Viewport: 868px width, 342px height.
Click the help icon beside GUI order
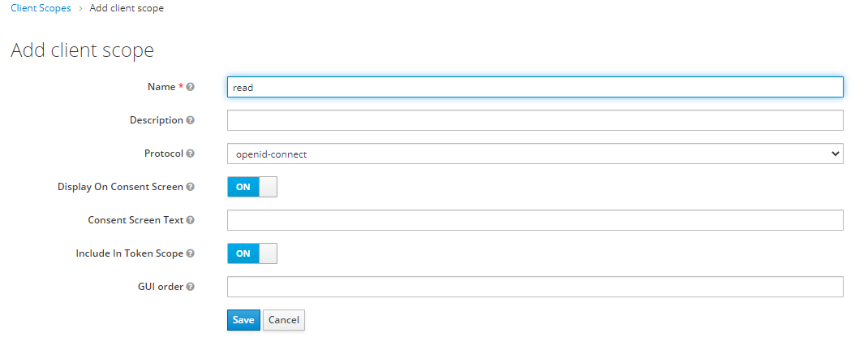point(191,287)
